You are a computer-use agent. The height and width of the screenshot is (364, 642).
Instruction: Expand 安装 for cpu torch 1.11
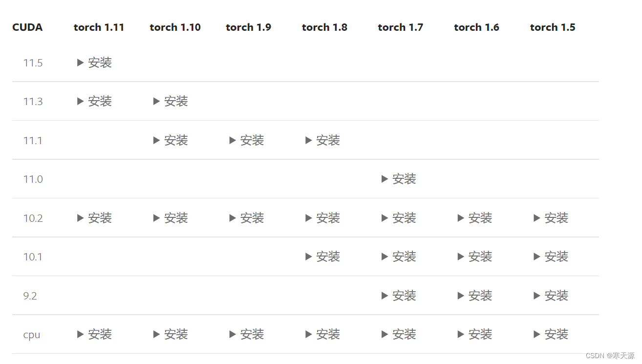[95, 334]
